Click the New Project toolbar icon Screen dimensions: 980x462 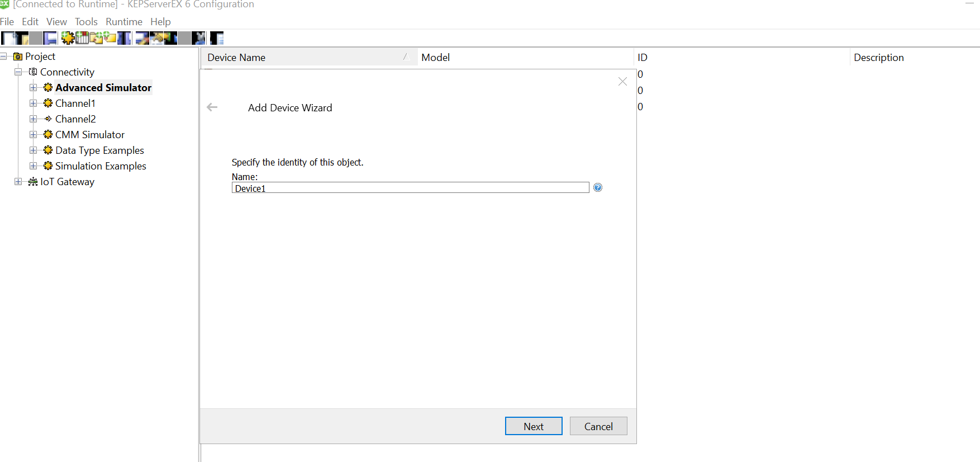point(8,38)
